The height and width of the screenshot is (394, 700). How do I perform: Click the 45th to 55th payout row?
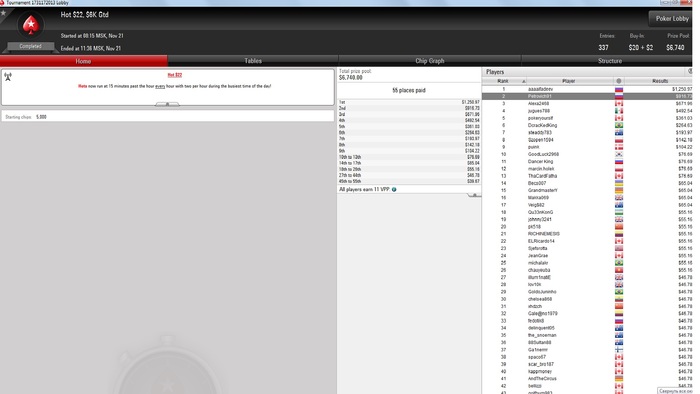tap(409, 181)
